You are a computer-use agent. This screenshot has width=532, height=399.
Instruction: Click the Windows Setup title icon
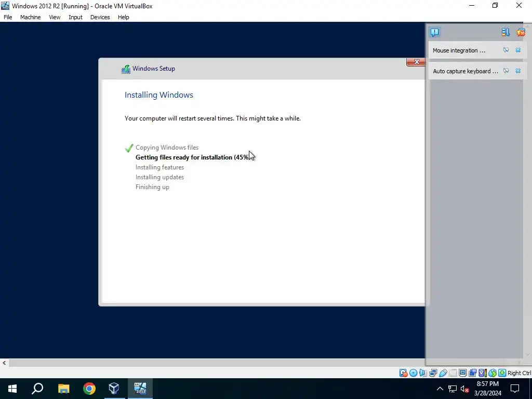pos(126,69)
